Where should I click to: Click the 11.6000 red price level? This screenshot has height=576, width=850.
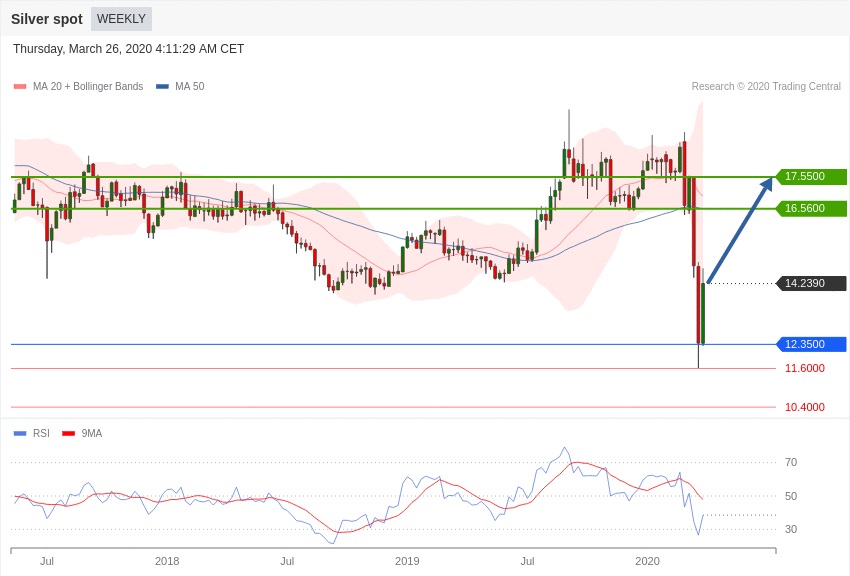pyautogui.click(x=804, y=368)
